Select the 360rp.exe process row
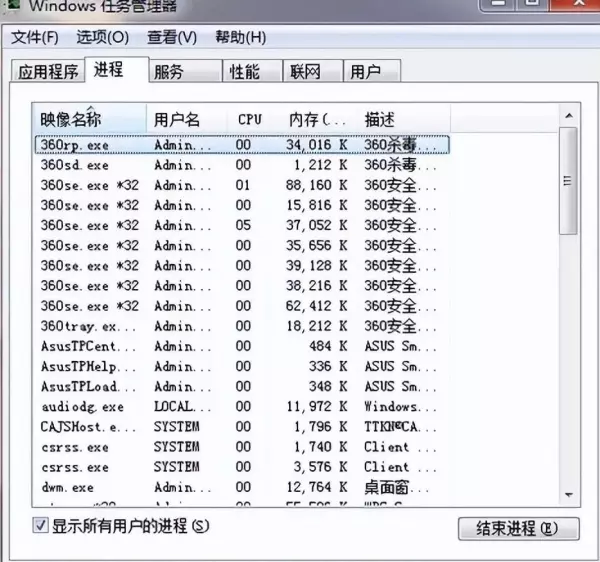This screenshot has height=562, width=600. coord(242,145)
